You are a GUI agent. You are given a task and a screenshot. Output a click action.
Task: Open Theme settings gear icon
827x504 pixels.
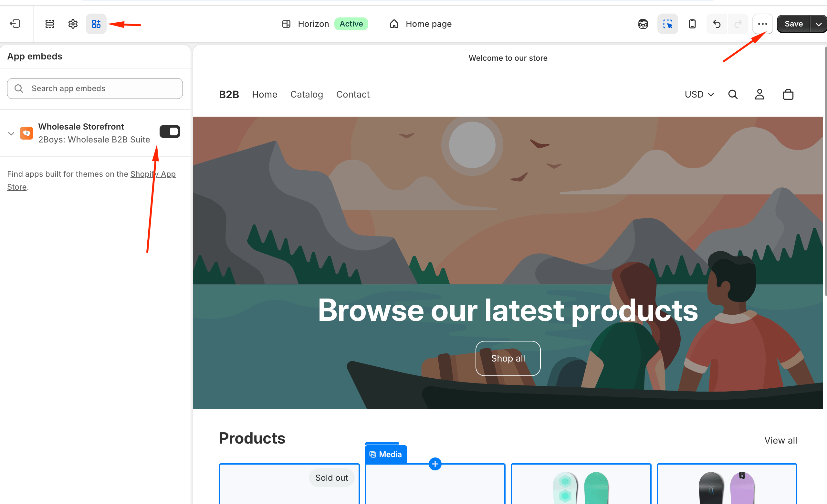pos(73,24)
